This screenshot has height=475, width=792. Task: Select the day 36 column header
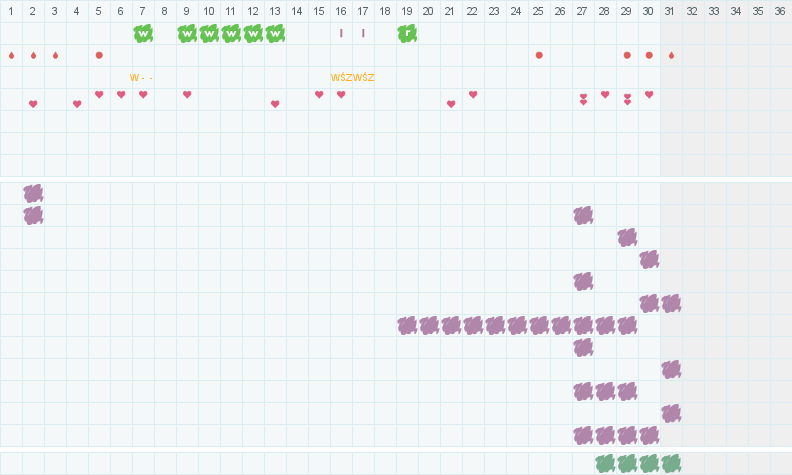click(x=780, y=11)
